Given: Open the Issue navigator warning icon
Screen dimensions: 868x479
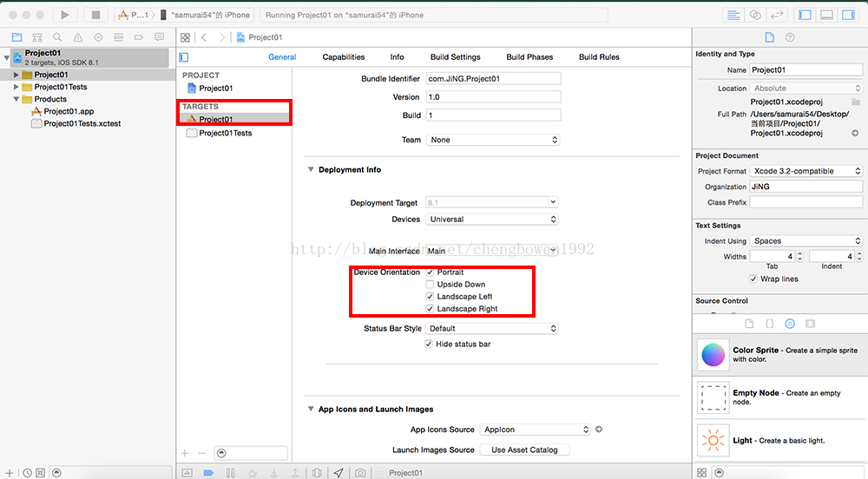Looking at the screenshot, I should tap(78, 37).
